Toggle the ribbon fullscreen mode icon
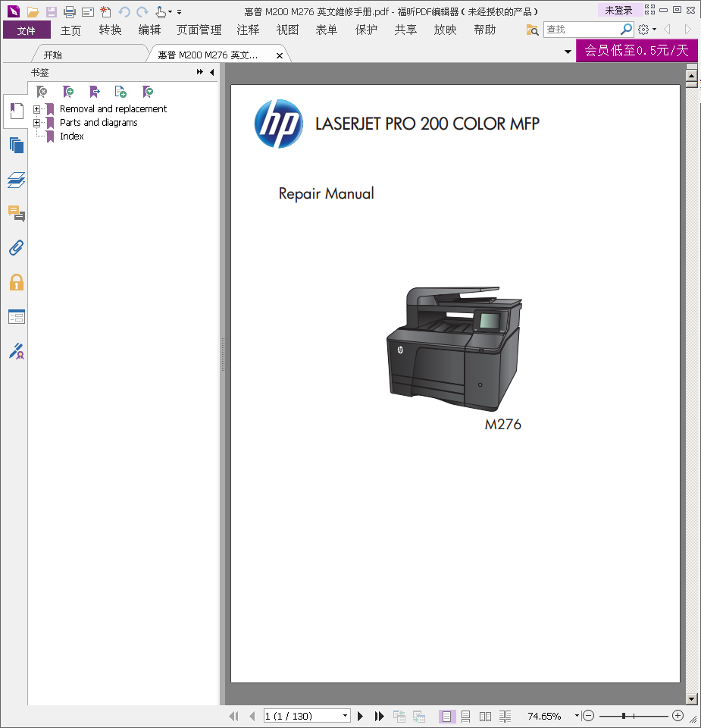This screenshot has height=728, width=701. click(x=649, y=10)
